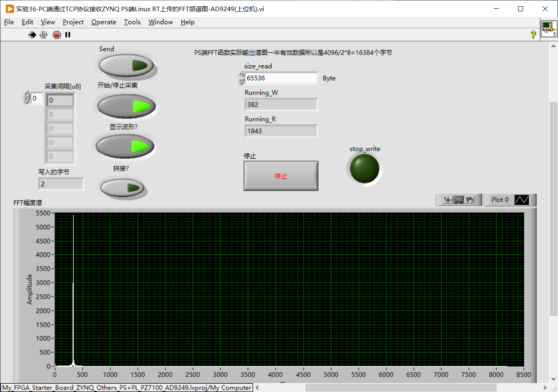Click the Y-axis 0 scale label

(x=49, y=366)
